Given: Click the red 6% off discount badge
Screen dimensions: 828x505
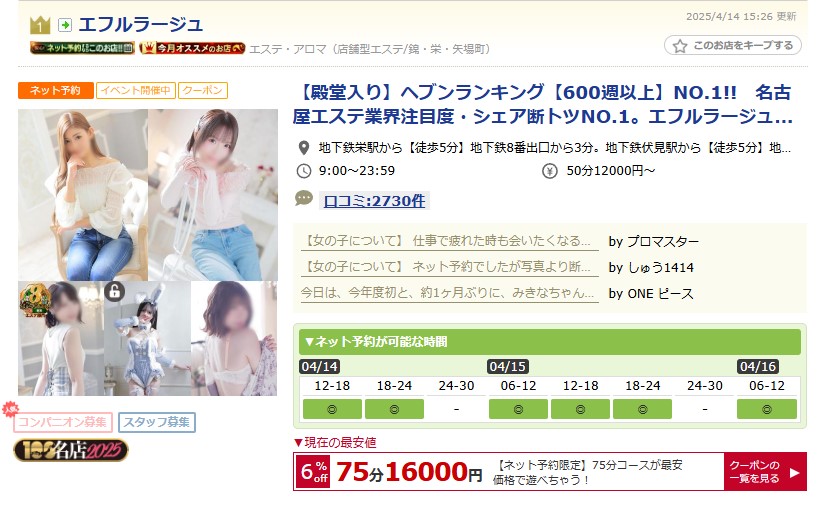Looking at the screenshot, I should coord(314,472).
